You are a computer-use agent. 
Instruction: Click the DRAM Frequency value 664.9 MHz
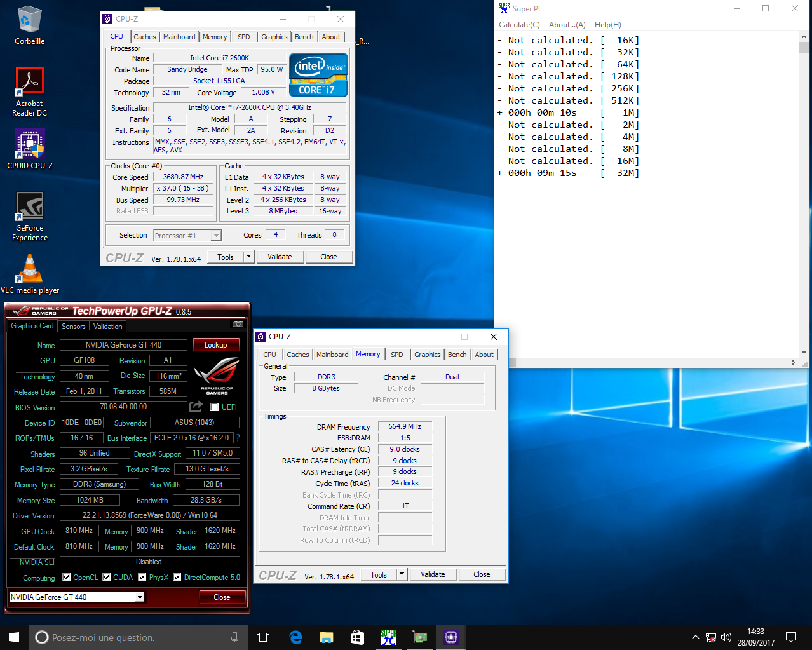[x=405, y=426]
